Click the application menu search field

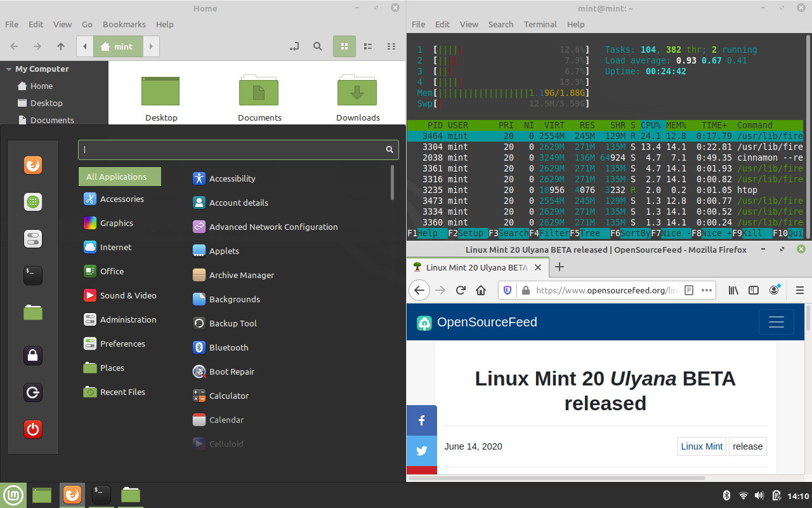point(235,149)
